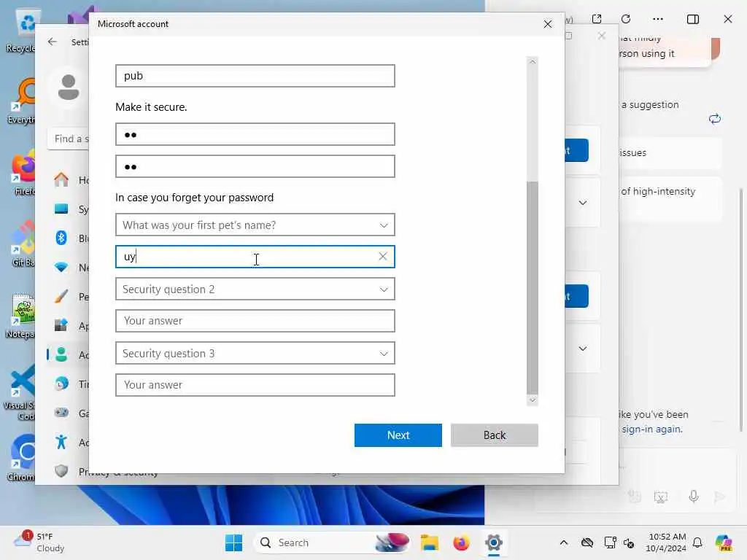Click the Settings back arrow
This screenshot has height=560, width=747.
point(53,42)
